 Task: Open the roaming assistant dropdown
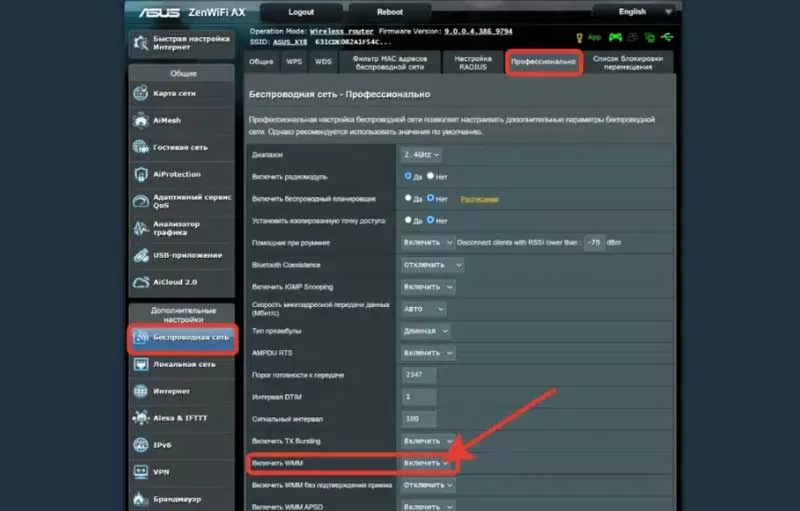pyautogui.click(x=427, y=243)
